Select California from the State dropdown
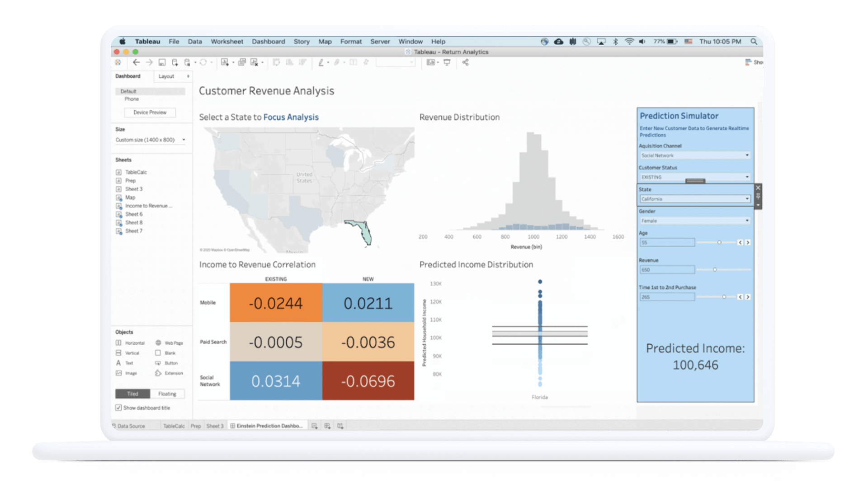 pos(693,198)
